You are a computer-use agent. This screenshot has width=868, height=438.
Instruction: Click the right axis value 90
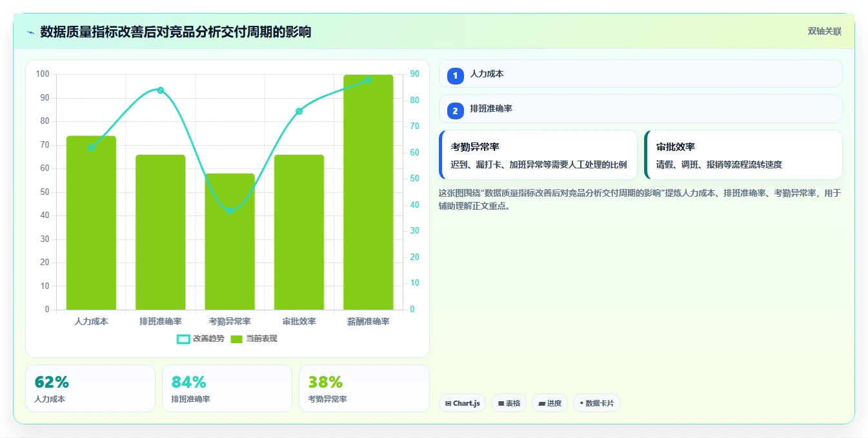(414, 74)
